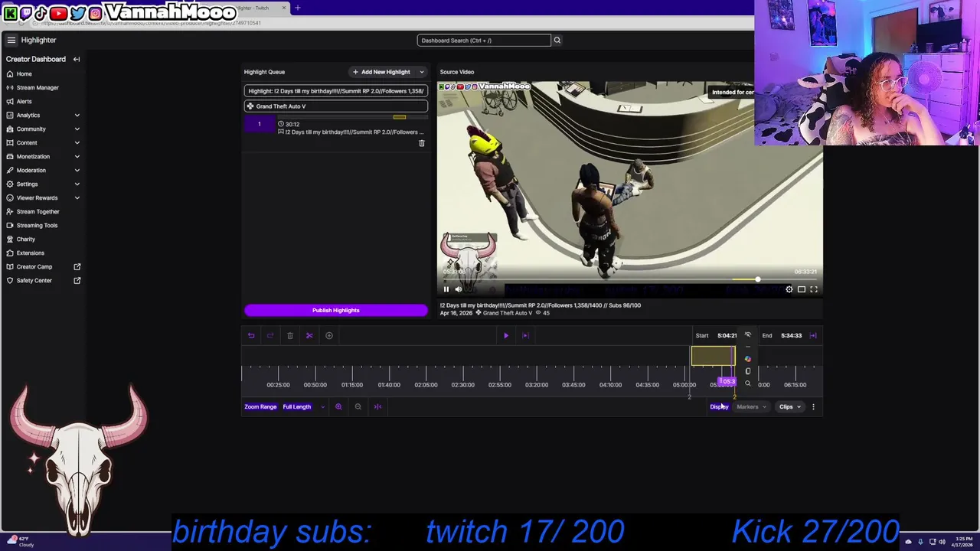This screenshot has height=551, width=980.
Task: Expand the Analytics section
Action: point(43,115)
